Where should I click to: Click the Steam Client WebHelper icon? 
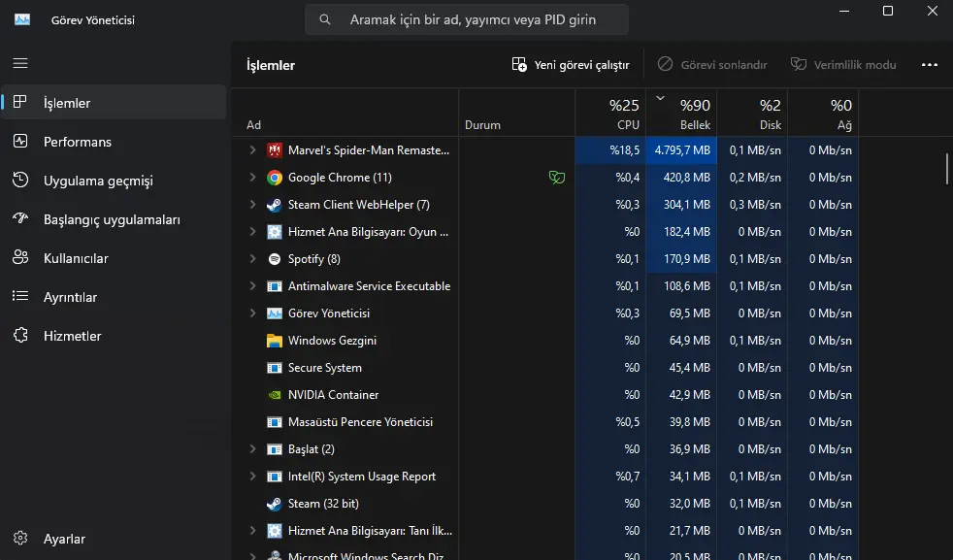pos(275,205)
